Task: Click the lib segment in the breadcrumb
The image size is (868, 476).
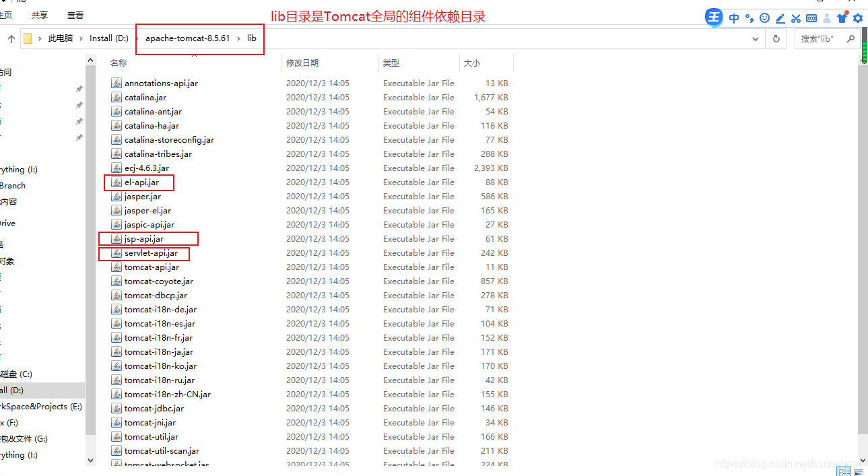Action: pos(251,39)
